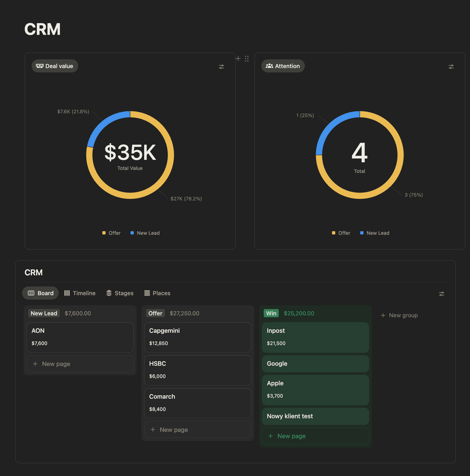This screenshot has height=476, width=470.
Task: Click the six-dot drag handle icon
Action: click(x=247, y=59)
